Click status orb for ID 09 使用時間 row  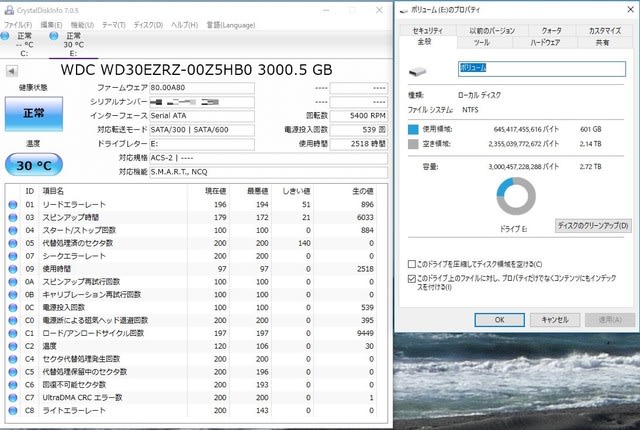coord(13,269)
